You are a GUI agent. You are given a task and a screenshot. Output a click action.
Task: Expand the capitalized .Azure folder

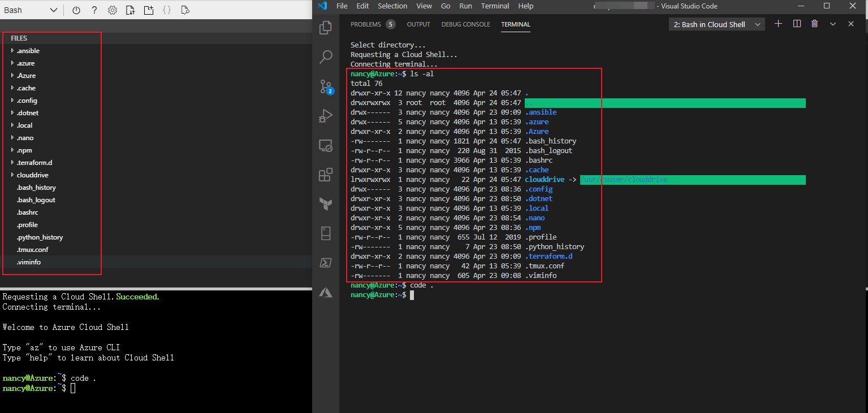point(26,76)
